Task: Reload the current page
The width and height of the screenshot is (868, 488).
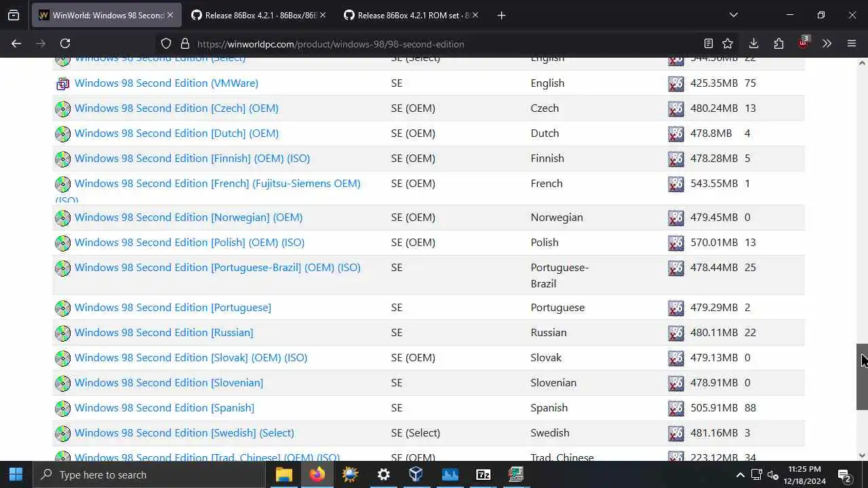Action: [65, 43]
